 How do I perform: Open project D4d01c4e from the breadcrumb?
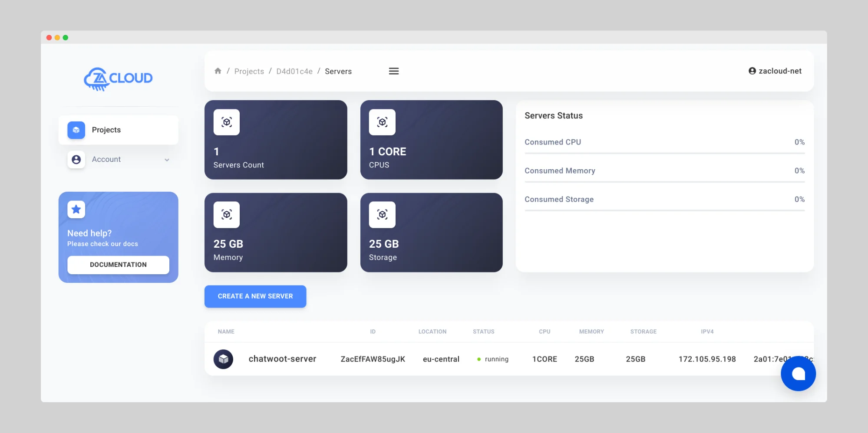(294, 71)
